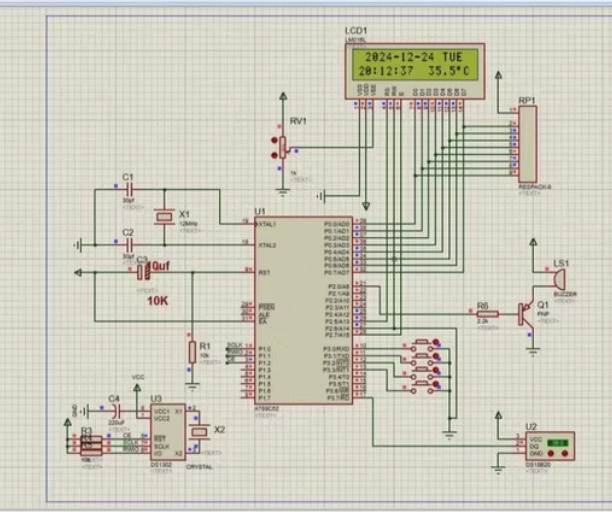This screenshot has width=612, height=512.
Task: Click the 'P1.7' pin label on U1
Action: click(264, 398)
